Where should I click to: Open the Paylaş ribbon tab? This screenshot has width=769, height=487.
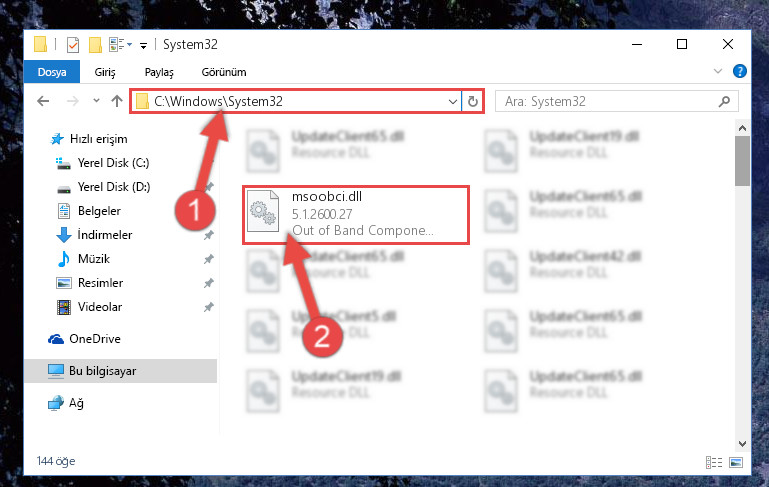(159, 72)
